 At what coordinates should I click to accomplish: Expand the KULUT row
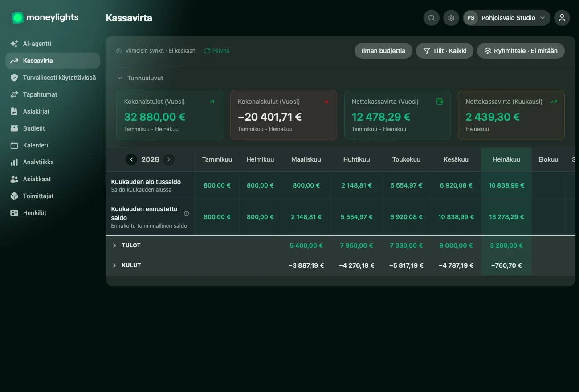[x=114, y=265]
